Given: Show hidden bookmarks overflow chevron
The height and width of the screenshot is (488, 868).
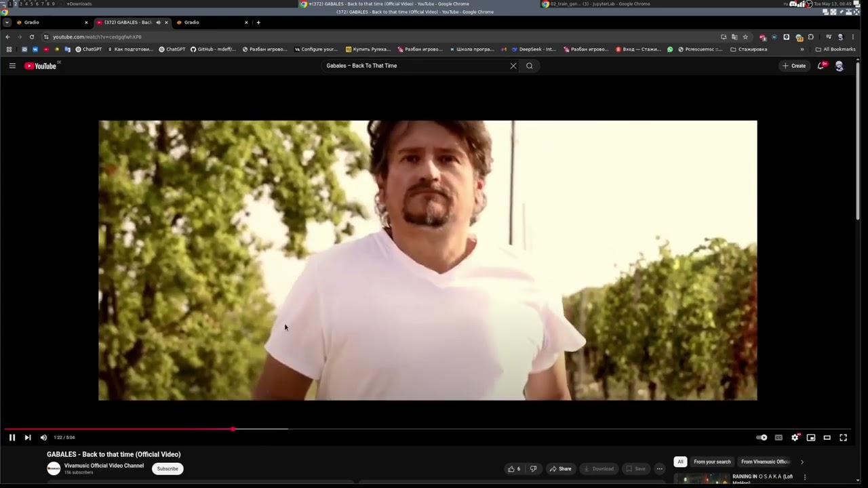Looking at the screenshot, I should tap(802, 49).
